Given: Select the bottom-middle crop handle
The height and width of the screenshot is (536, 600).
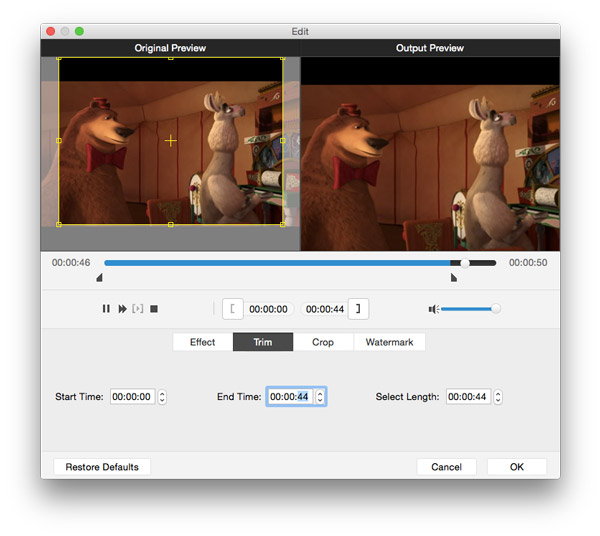Looking at the screenshot, I should tap(171, 225).
